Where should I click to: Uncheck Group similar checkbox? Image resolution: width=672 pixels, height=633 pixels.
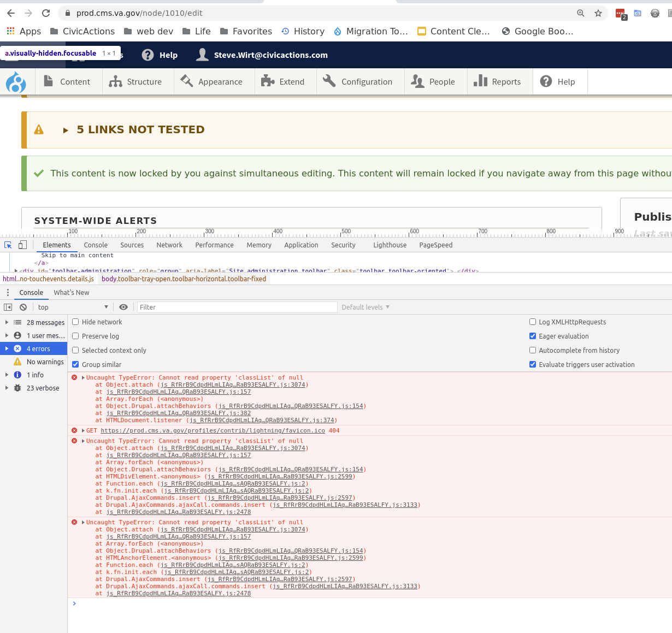(x=75, y=365)
